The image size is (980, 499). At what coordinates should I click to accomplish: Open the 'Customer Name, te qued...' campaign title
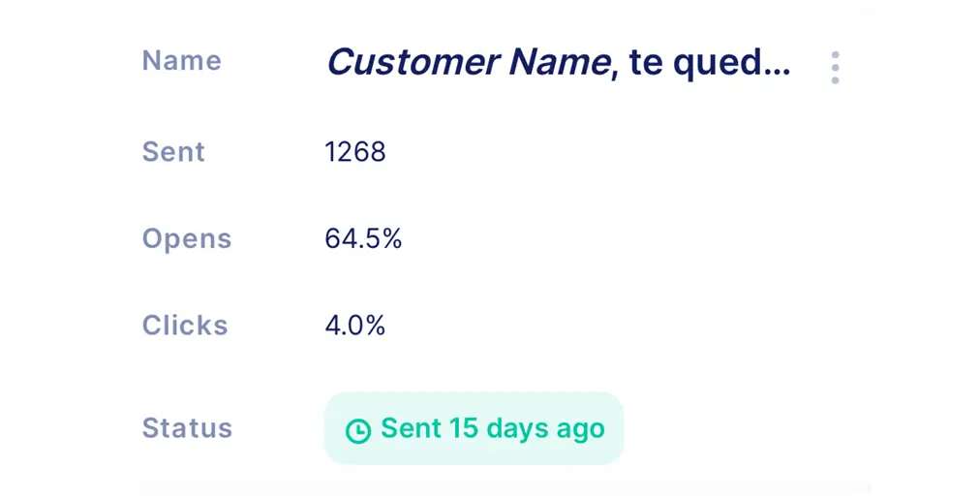click(x=559, y=63)
